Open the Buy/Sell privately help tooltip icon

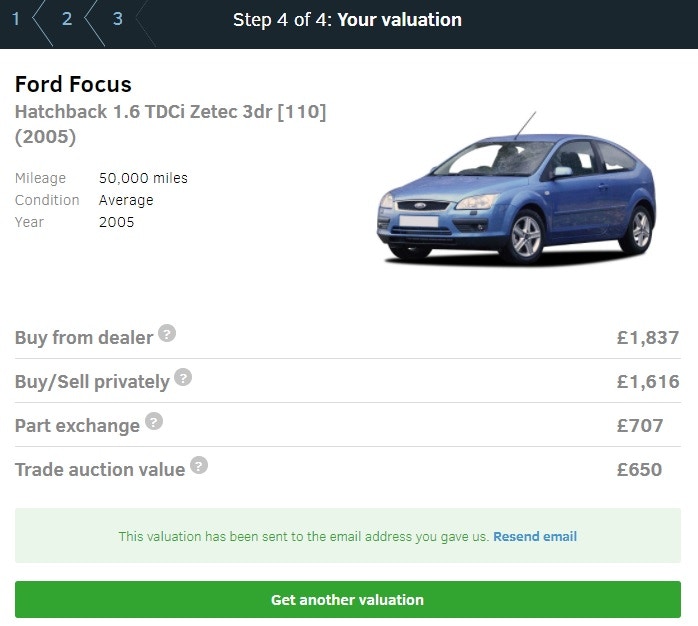point(183,378)
